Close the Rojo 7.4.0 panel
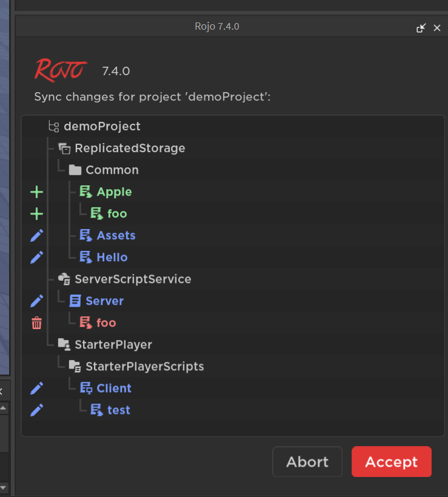The image size is (448, 497). point(437,28)
